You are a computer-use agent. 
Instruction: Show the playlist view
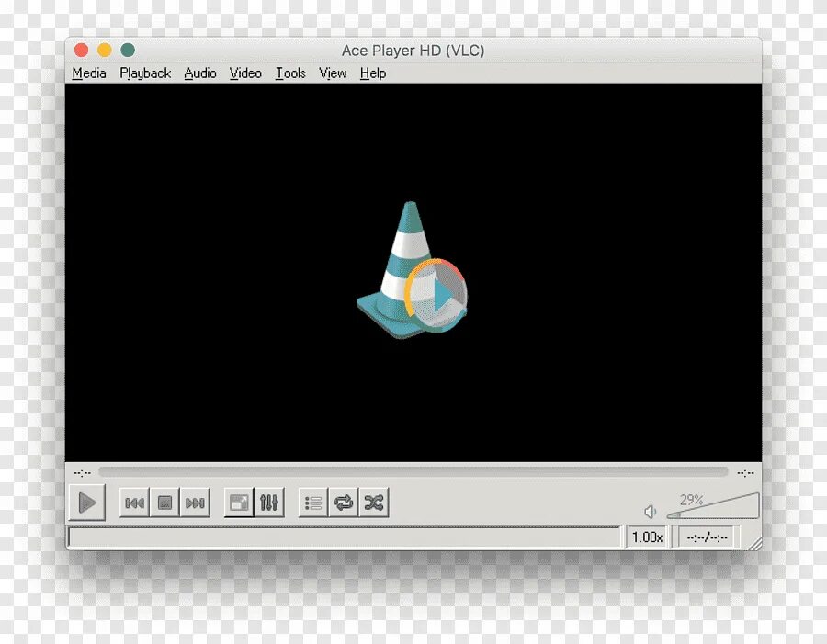click(313, 503)
